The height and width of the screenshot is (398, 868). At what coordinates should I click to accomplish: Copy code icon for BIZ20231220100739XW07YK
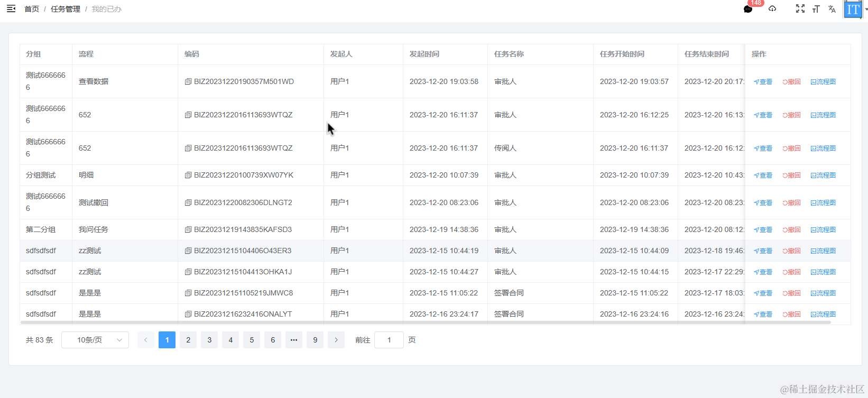coord(188,175)
